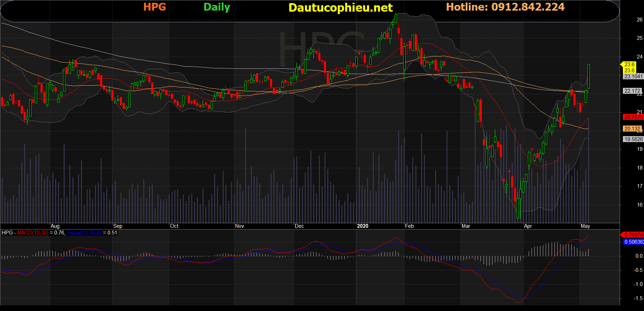
Task: Click the Hotline 0912.842.224 text
Action: 505,7
